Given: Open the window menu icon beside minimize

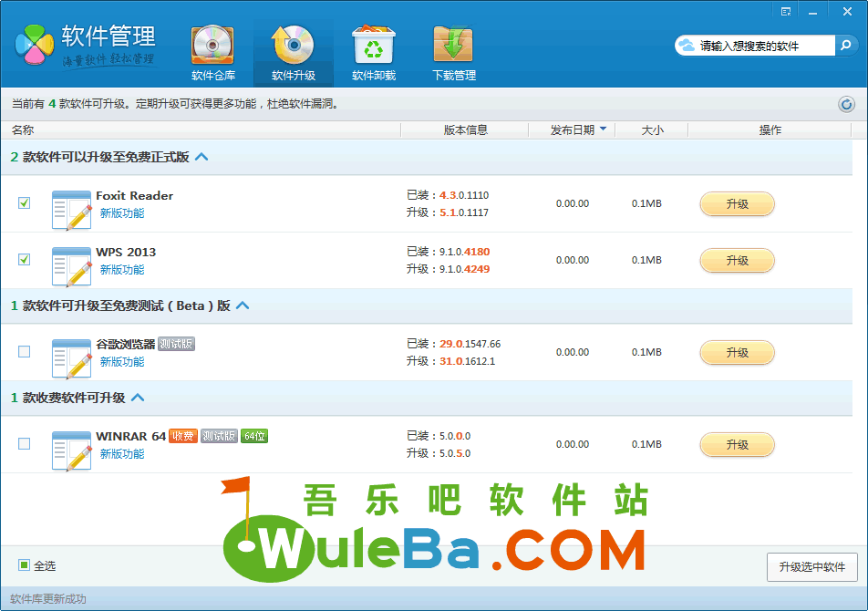Looking at the screenshot, I should click(x=786, y=12).
